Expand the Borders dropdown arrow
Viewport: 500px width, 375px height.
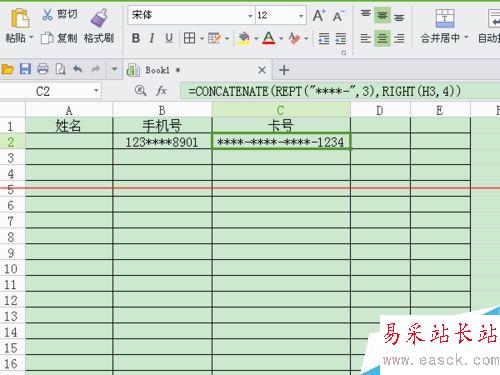pos(202,39)
